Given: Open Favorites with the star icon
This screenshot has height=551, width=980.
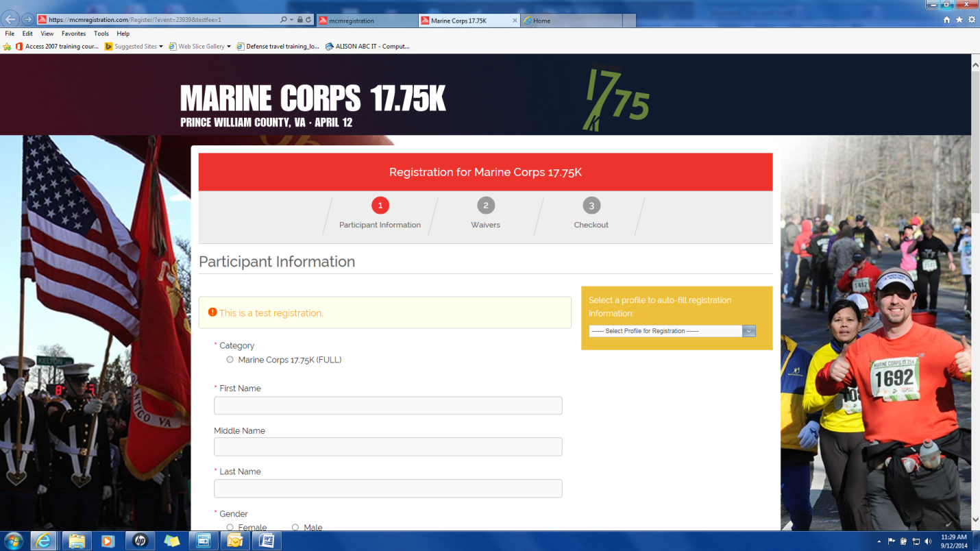Looking at the screenshot, I should pyautogui.click(x=959, y=20).
